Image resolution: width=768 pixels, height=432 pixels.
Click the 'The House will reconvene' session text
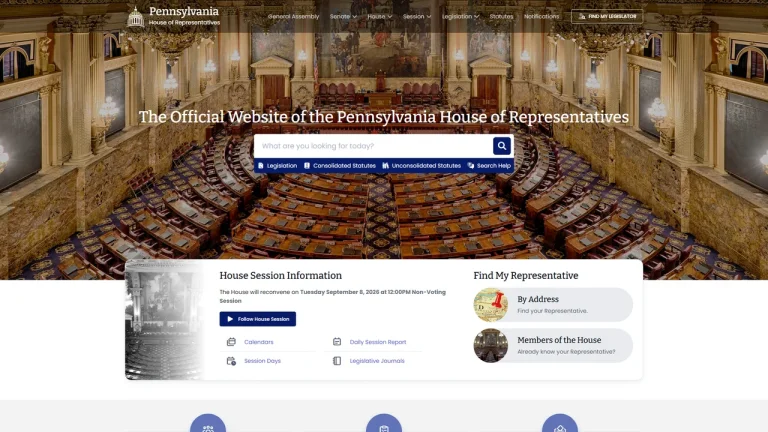pos(333,296)
